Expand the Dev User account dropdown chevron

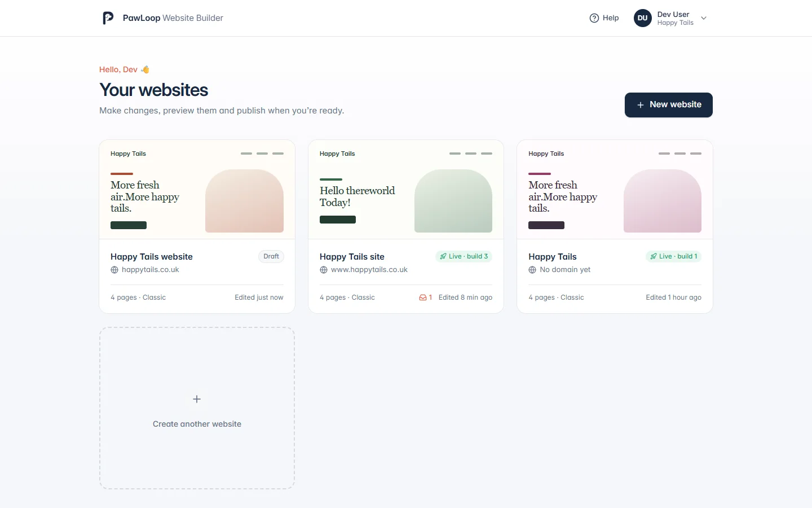click(704, 18)
